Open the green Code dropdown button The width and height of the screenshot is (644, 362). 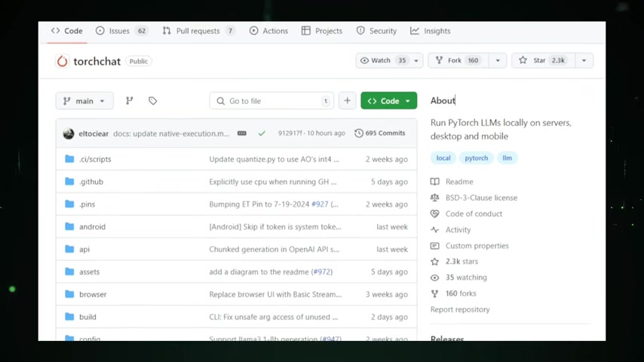pyautogui.click(x=389, y=100)
